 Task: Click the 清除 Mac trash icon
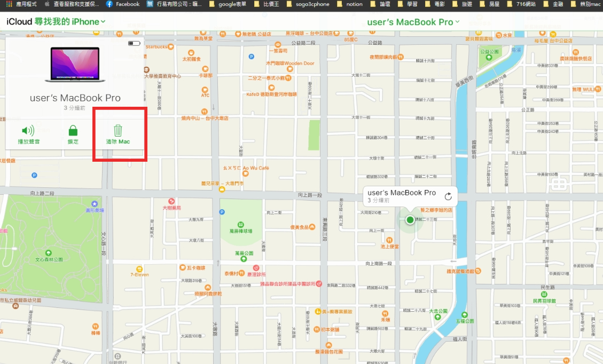118,131
